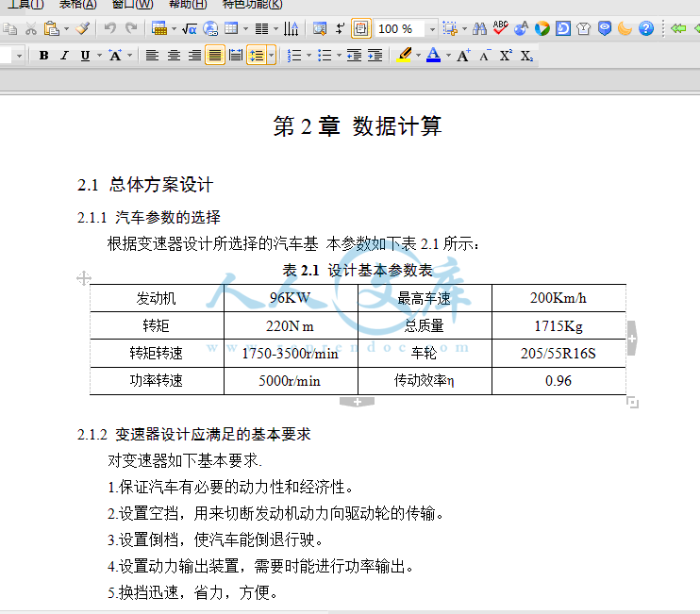Expand bullet list dropdown arrow
The image size is (700, 614).
[339, 56]
